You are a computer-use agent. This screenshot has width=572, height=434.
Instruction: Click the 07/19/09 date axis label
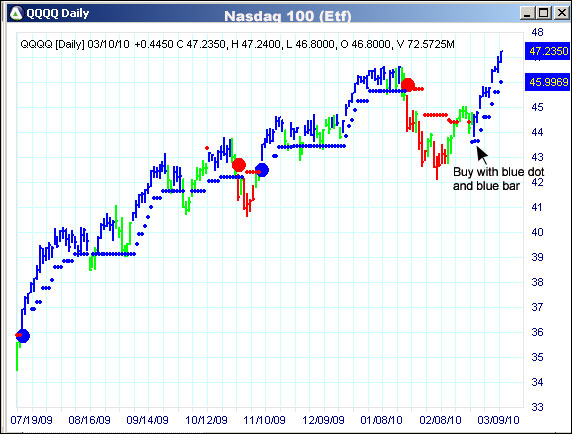[x=31, y=420]
